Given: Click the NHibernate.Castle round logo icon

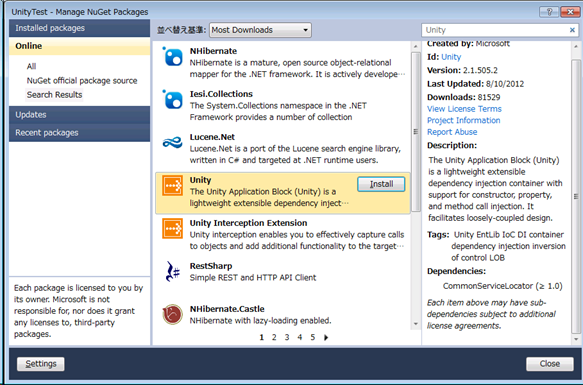Looking at the screenshot, I should coord(173,314).
